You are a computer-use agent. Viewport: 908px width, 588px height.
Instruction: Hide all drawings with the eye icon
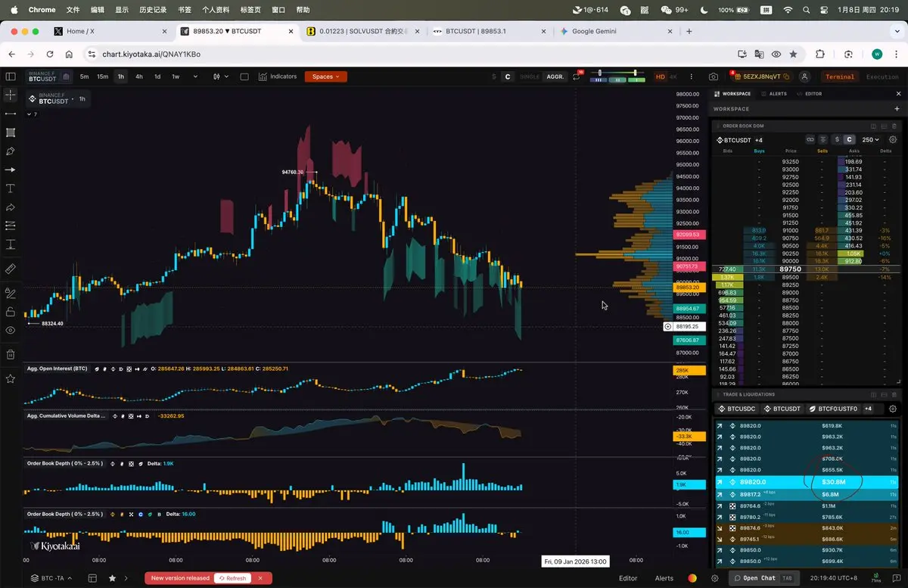(11, 331)
